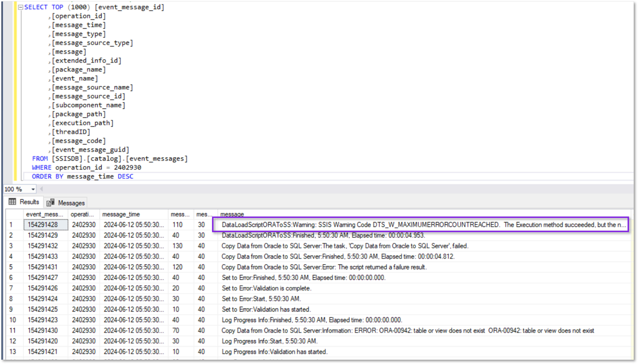Click [package_path] in the column list
The image size is (638, 364).
click(79, 114)
